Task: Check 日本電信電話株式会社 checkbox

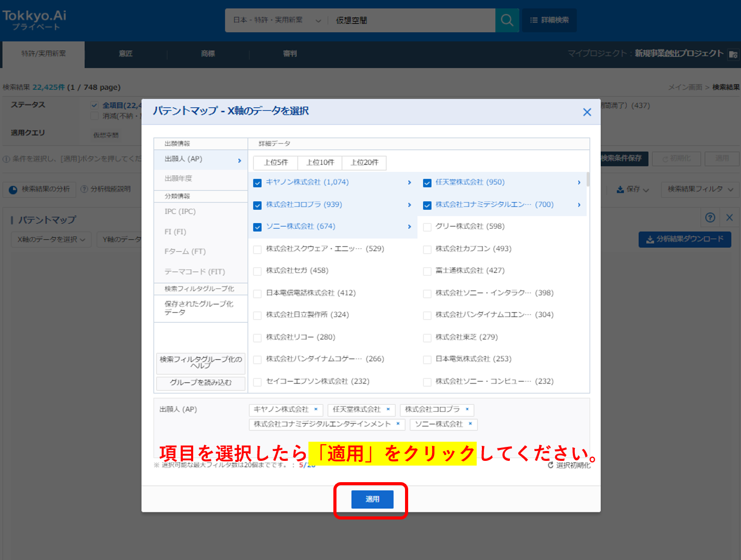Action: (x=257, y=293)
